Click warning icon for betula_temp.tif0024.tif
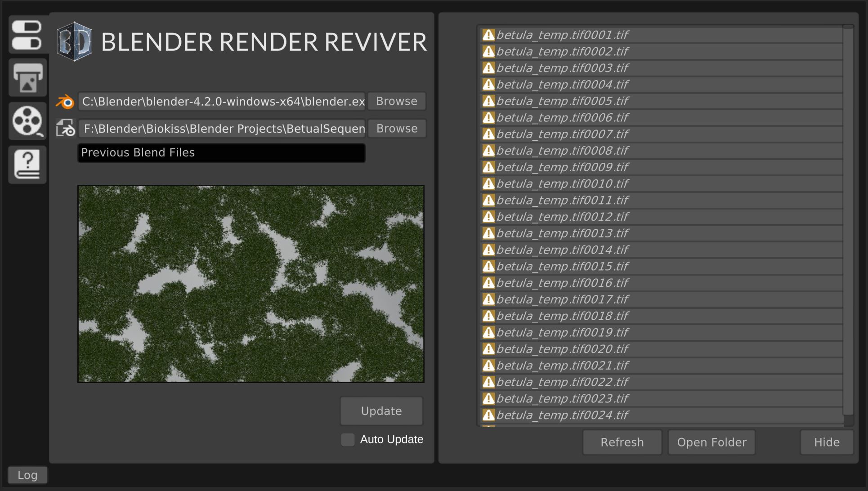The image size is (868, 491). 488,415
